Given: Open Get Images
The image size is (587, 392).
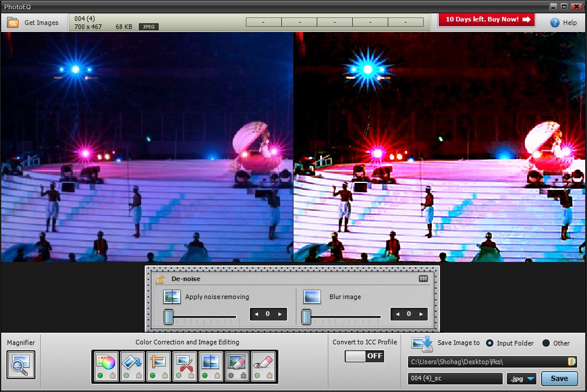Looking at the screenshot, I should (x=33, y=23).
